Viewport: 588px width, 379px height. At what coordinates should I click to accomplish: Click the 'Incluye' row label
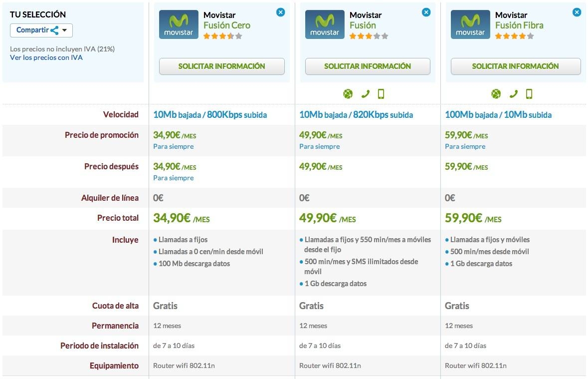pos(125,240)
